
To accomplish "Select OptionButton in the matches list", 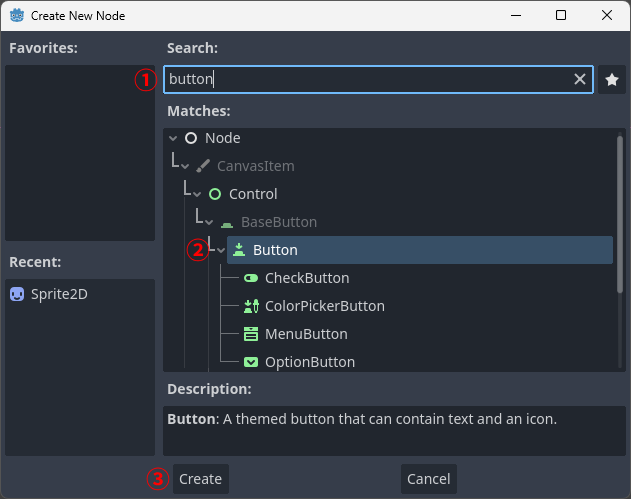I will click(x=309, y=362).
